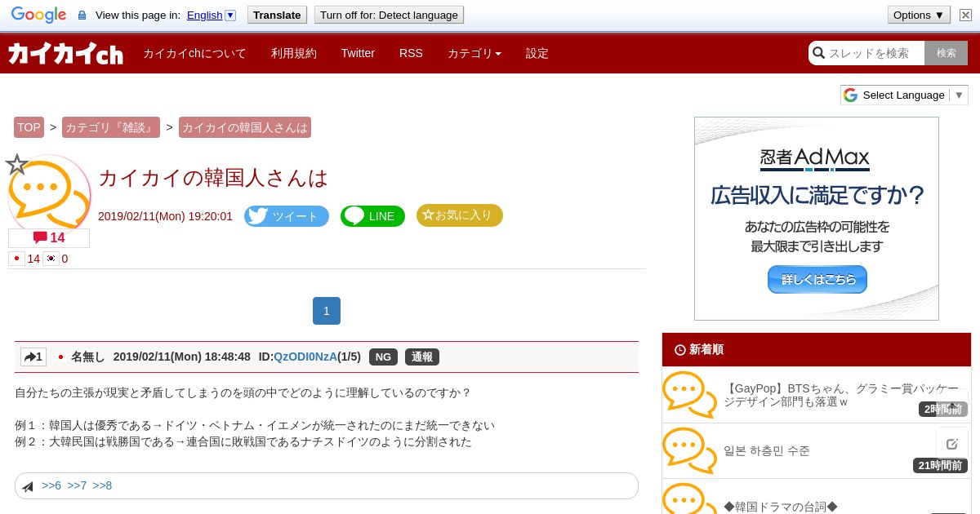Open カイカイchについて page
The image size is (980, 514).
tap(194, 53)
